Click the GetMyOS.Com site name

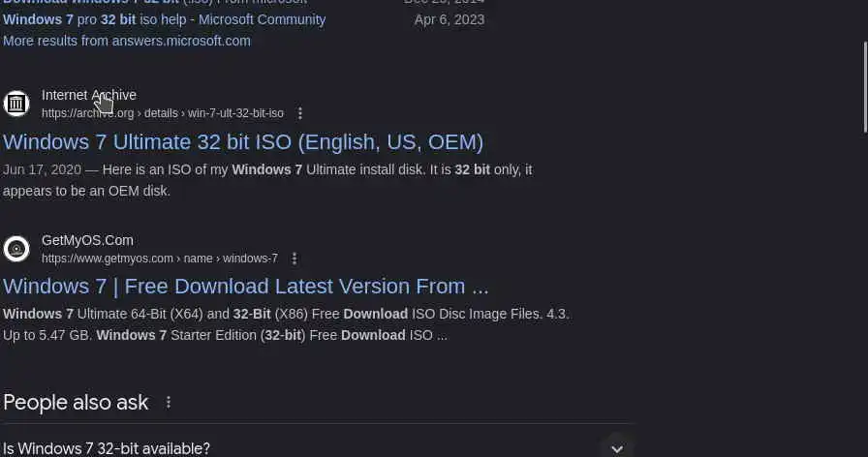click(87, 241)
